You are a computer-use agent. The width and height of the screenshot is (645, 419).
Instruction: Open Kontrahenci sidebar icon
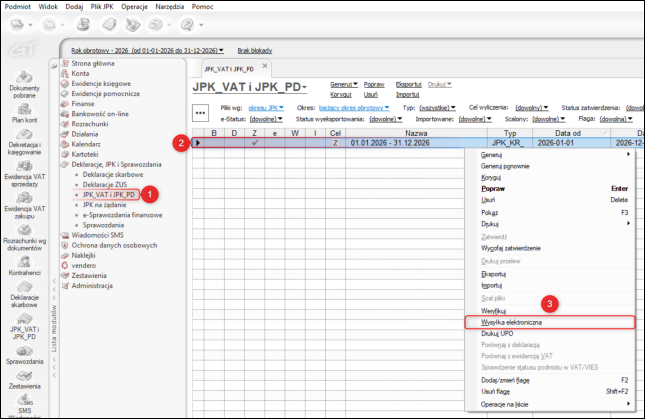pos(24,262)
